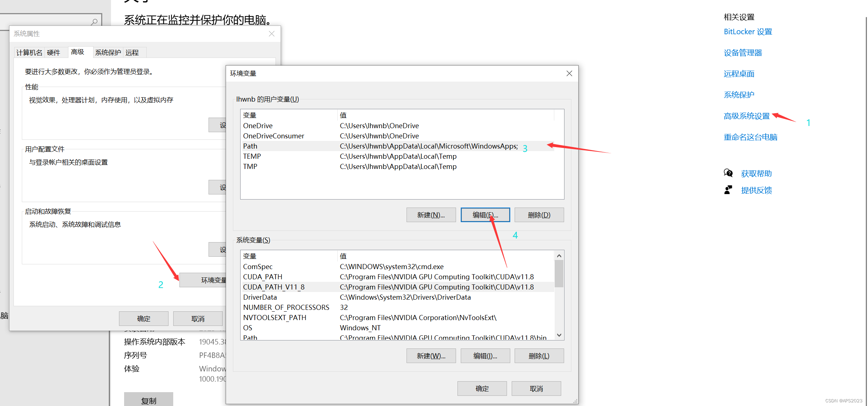Switch to the 计算机名 tab

(29, 52)
